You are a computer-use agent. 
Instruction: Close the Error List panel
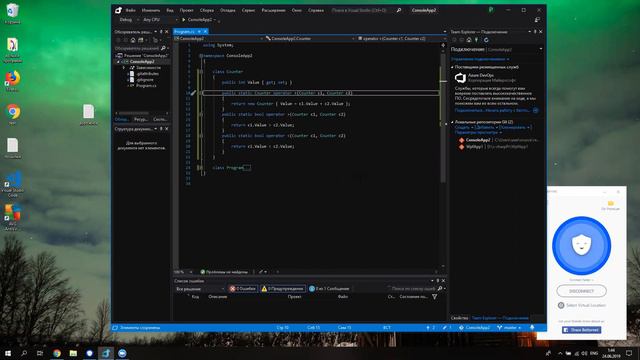click(444, 281)
